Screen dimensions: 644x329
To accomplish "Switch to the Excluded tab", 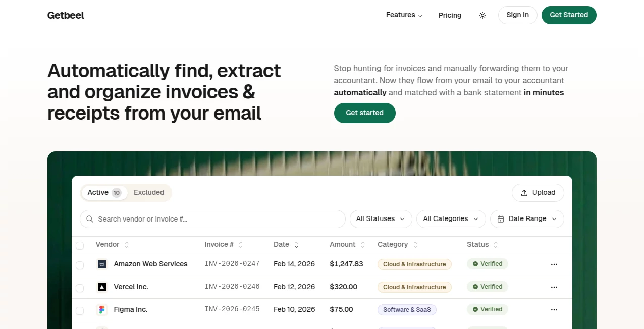I will click(x=149, y=192).
